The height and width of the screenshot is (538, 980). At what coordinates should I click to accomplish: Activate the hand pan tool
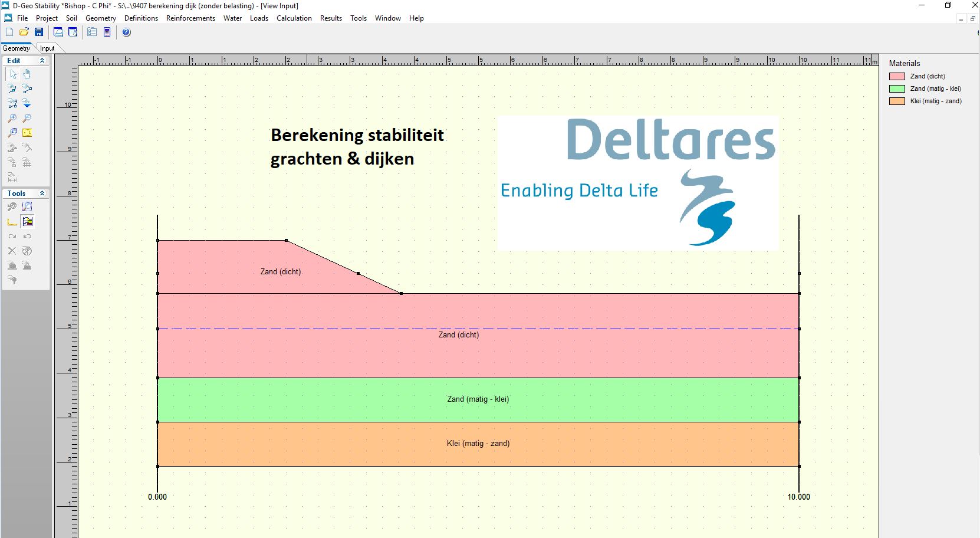27,74
